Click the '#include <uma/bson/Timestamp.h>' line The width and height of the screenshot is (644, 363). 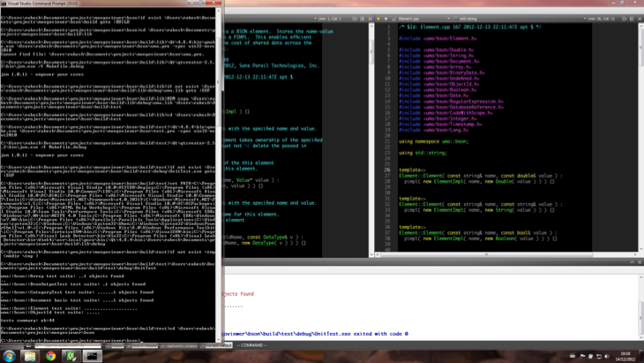coord(440,125)
